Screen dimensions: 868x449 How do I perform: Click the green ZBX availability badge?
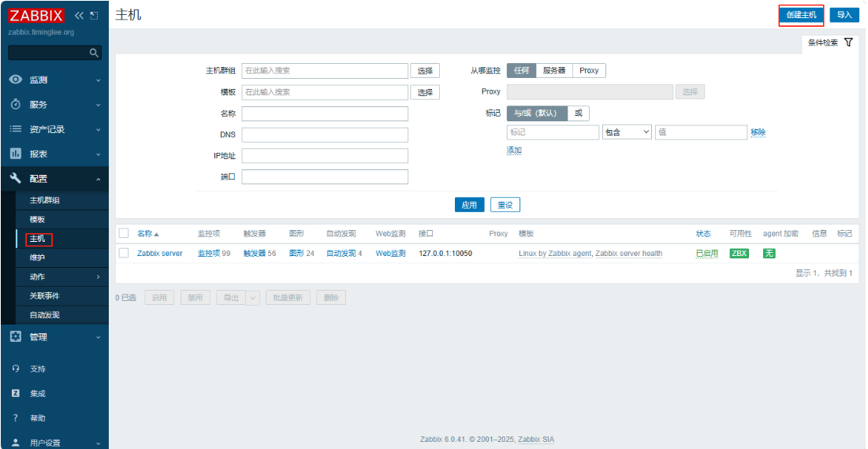(739, 254)
